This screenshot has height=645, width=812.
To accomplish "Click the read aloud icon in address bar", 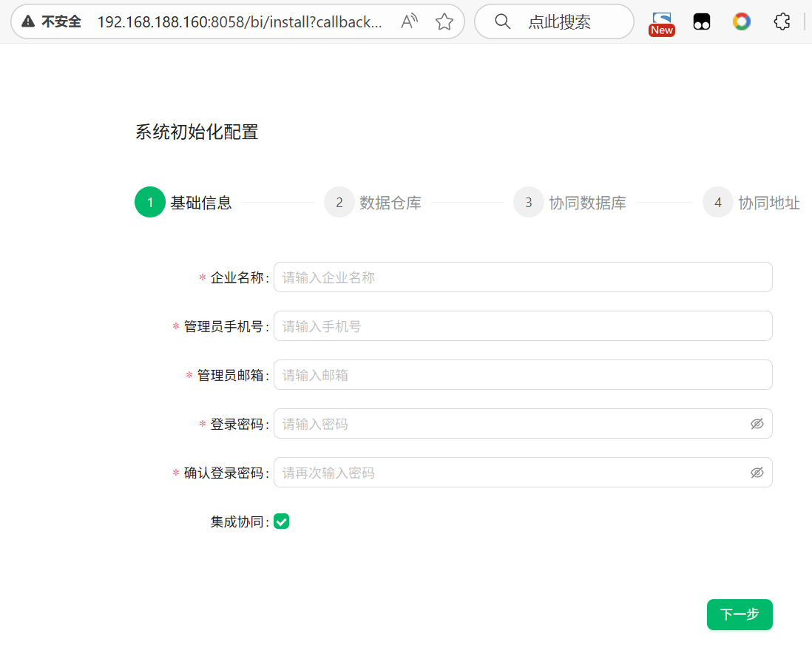I will [x=409, y=22].
